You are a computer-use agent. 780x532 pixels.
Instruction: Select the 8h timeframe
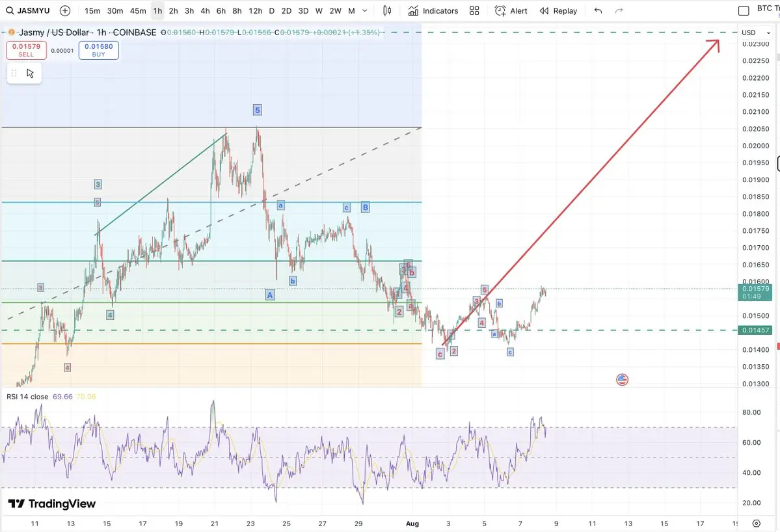[x=237, y=10]
